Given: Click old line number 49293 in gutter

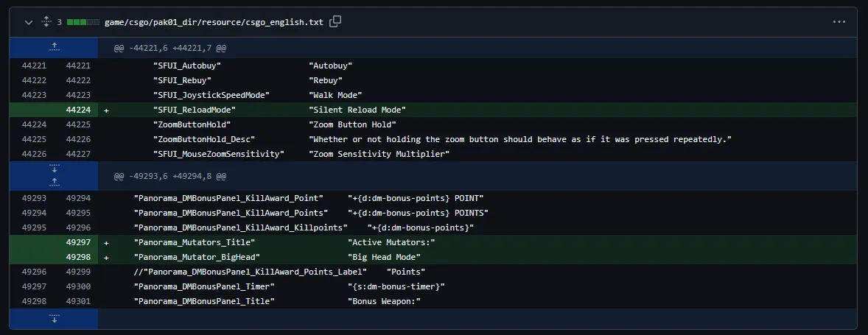Looking at the screenshot, I should [x=35, y=198].
